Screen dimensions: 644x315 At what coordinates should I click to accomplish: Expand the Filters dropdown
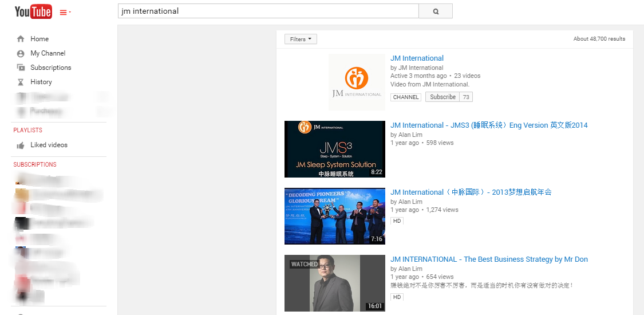click(x=301, y=39)
